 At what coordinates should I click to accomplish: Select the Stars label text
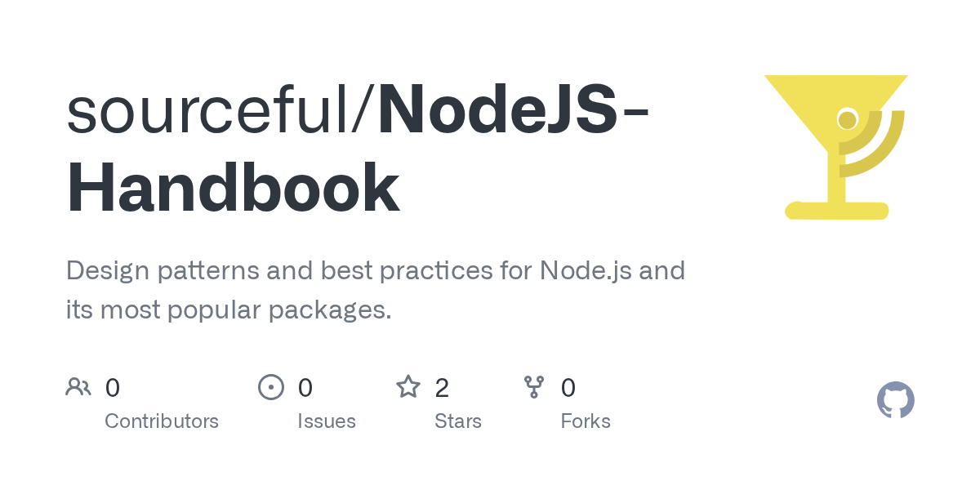tap(458, 421)
